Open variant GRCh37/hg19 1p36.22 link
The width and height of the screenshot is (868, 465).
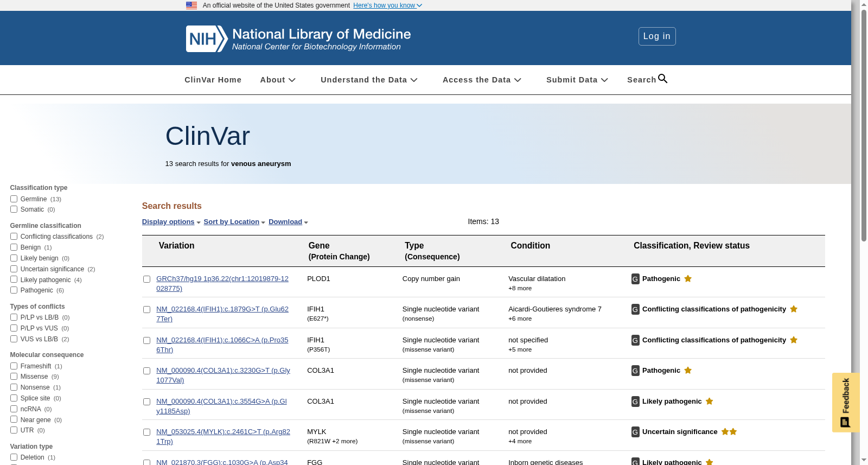[222, 284]
